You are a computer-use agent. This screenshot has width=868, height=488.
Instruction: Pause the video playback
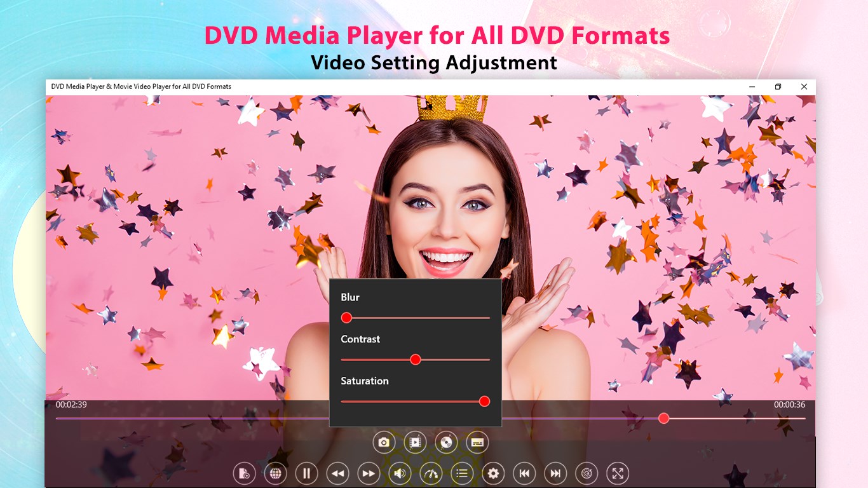pos(306,473)
